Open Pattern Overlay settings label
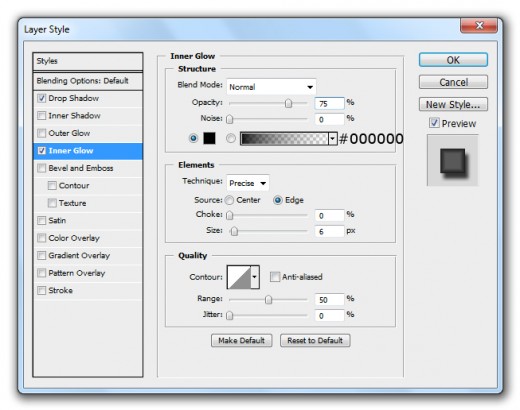The image size is (520, 410). tap(77, 273)
